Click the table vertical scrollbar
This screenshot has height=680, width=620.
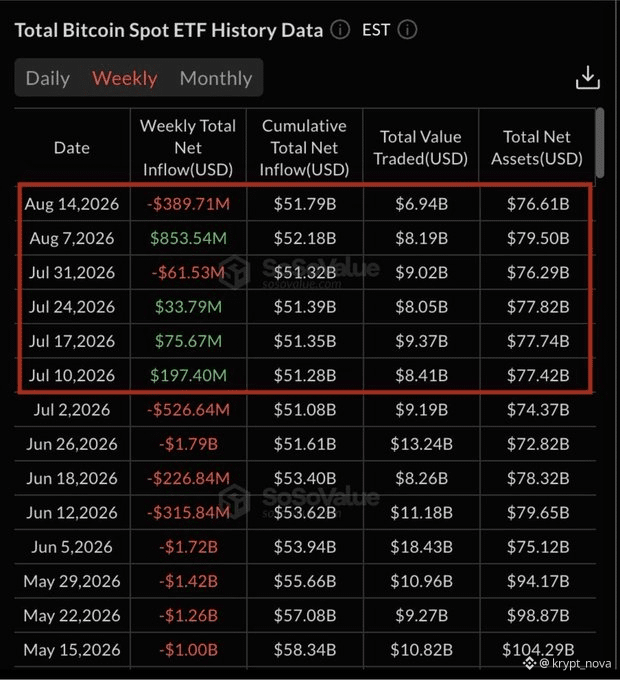(600, 143)
